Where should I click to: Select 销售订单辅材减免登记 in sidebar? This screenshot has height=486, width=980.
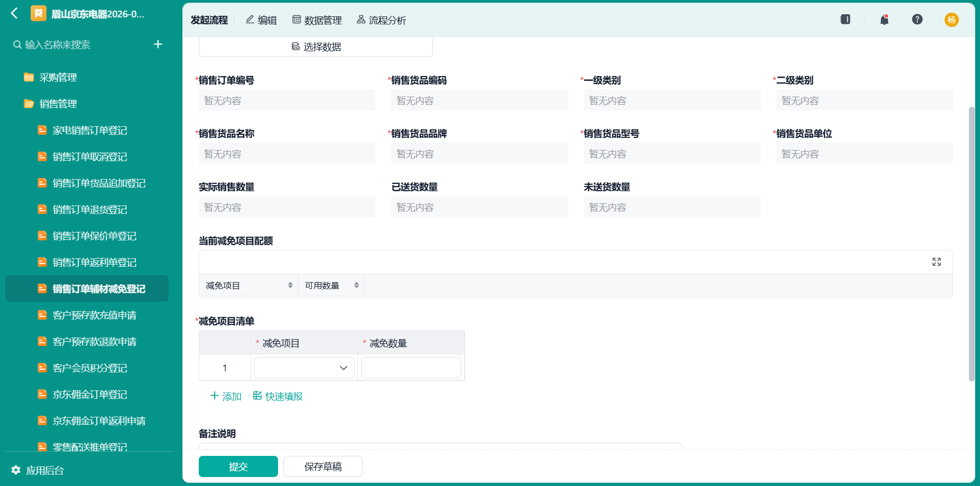(87, 289)
